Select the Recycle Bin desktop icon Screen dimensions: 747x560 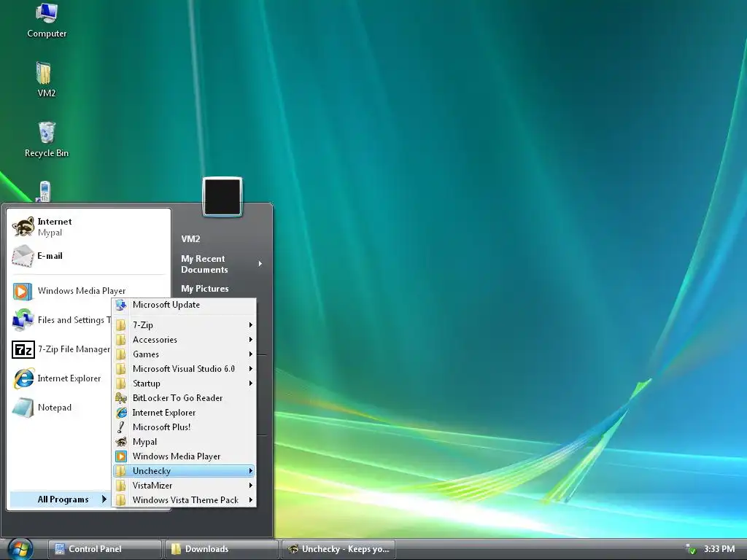(47, 139)
